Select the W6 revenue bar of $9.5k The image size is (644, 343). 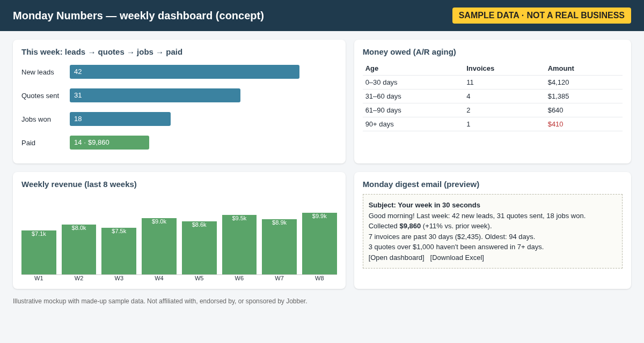tap(239, 245)
